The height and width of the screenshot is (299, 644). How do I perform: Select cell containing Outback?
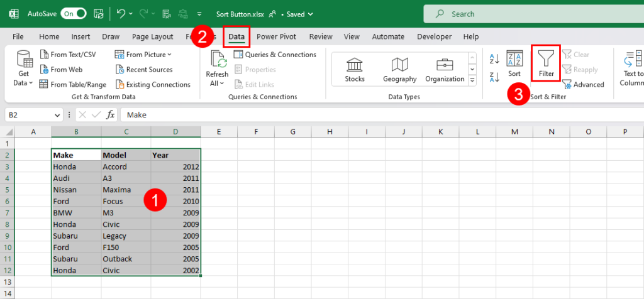point(126,259)
